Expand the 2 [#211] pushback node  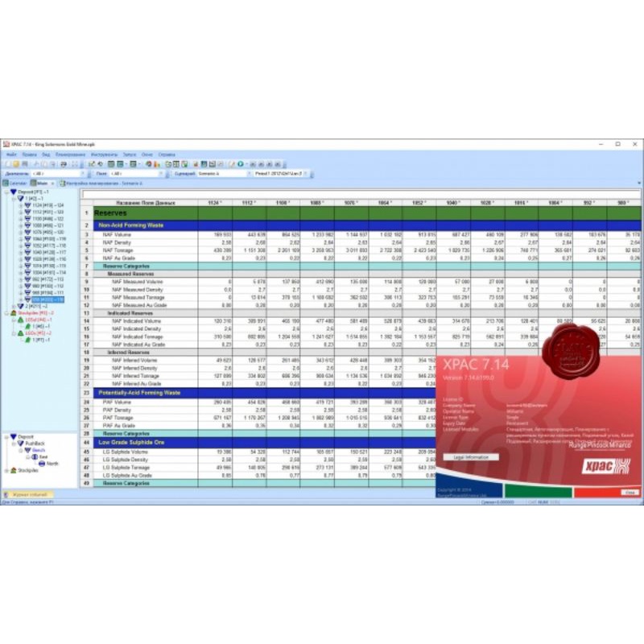[14, 307]
